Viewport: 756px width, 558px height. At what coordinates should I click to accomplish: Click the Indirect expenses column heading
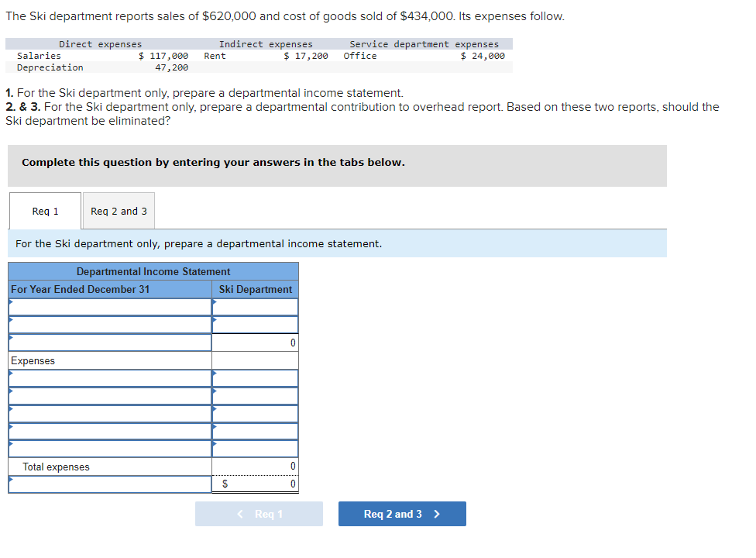click(x=266, y=44)
